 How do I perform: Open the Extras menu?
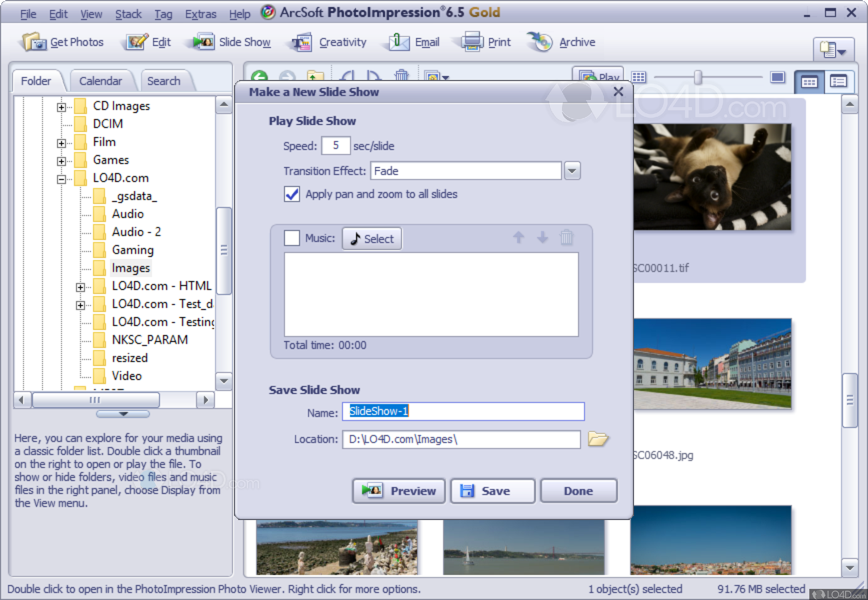pos(200,14)
